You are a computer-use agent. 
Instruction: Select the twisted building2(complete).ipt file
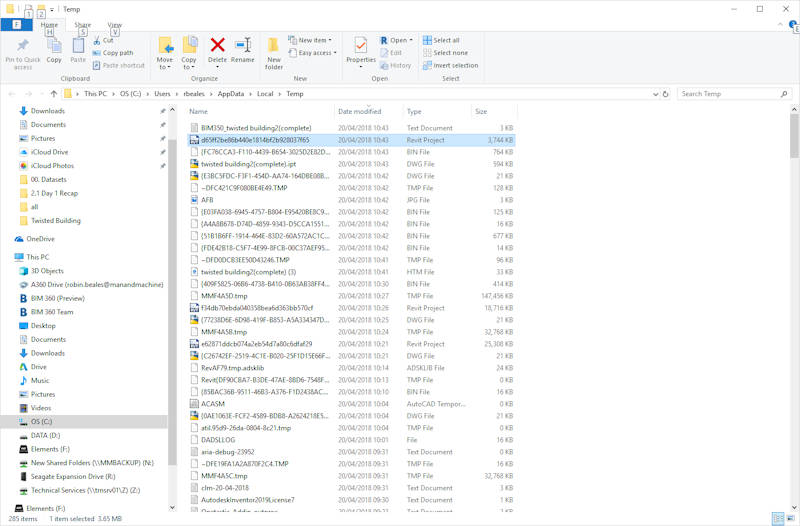click(248, 164)
